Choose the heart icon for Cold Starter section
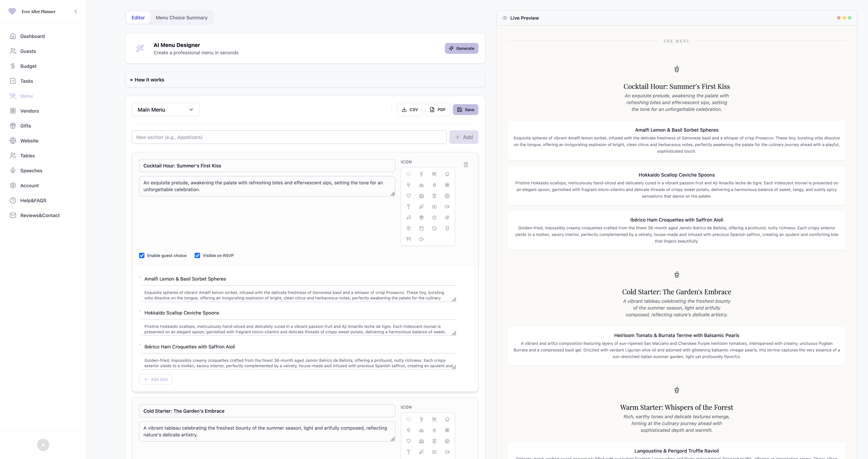The height and width of the screenshot is (459, 868). pos(408,441)
